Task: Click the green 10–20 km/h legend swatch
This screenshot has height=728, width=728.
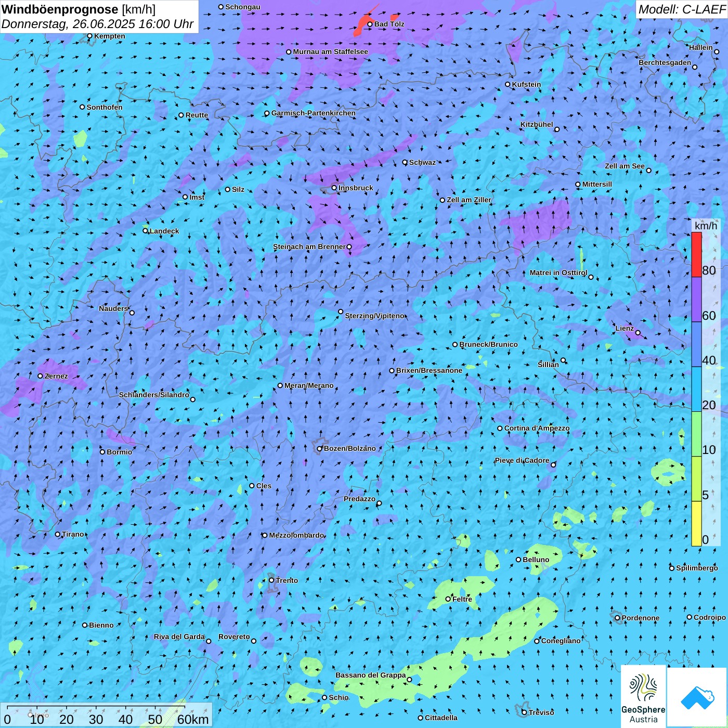Action: click(x=696, y=434)
